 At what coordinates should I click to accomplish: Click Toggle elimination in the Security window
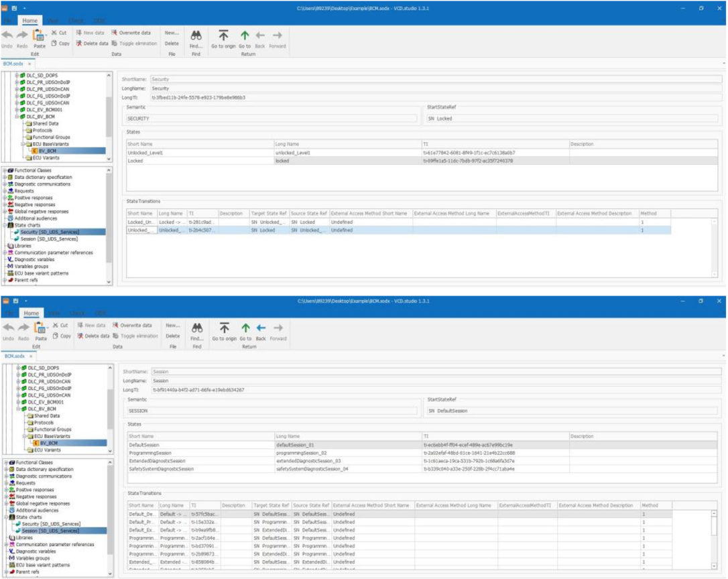134,43
